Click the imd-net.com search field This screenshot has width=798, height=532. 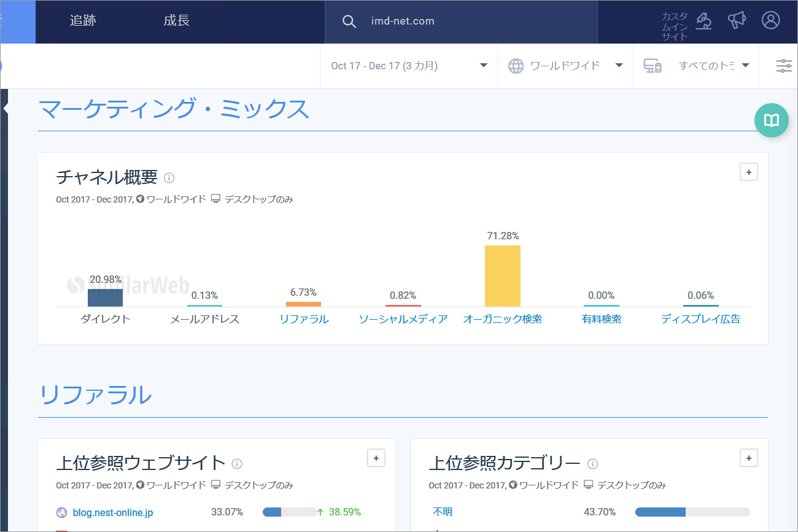(461, 21)
